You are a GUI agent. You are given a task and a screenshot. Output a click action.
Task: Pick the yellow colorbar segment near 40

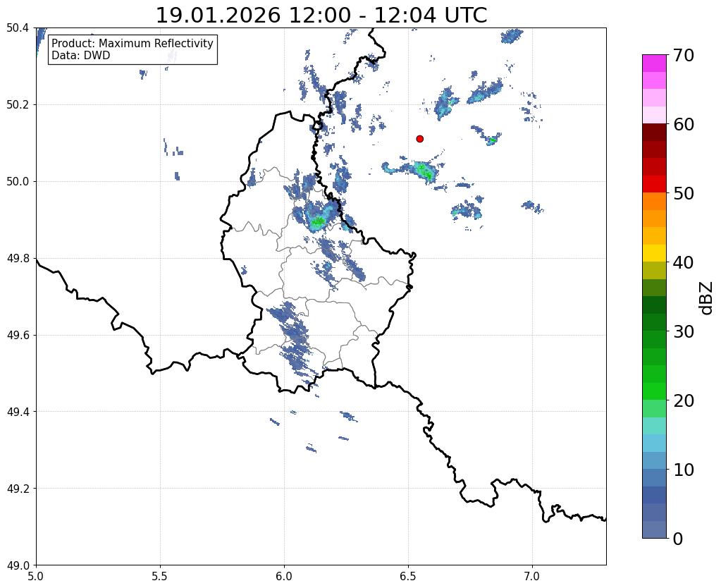click(654, 253)
